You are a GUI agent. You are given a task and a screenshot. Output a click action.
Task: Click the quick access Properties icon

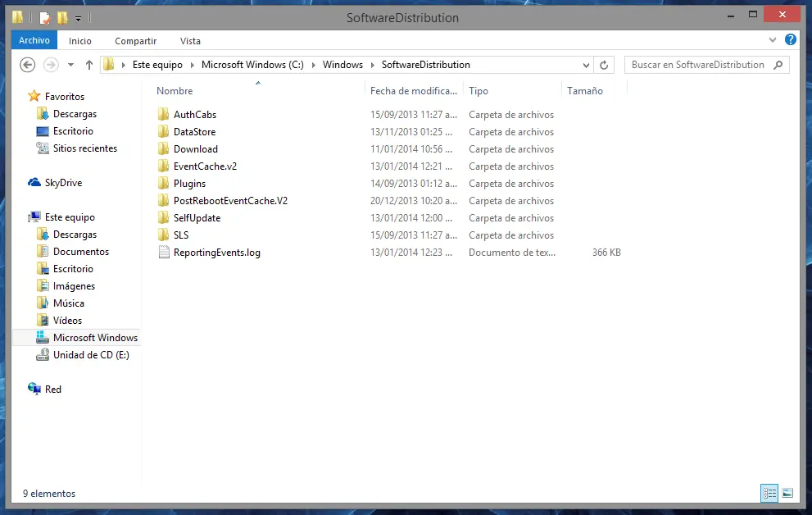(x=45, y=18)
